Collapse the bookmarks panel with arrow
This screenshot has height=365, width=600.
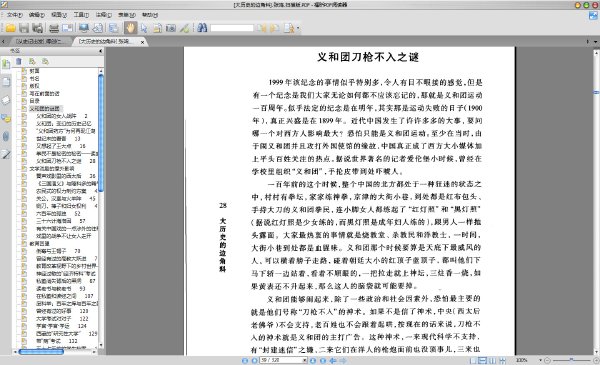pos(101,51)
